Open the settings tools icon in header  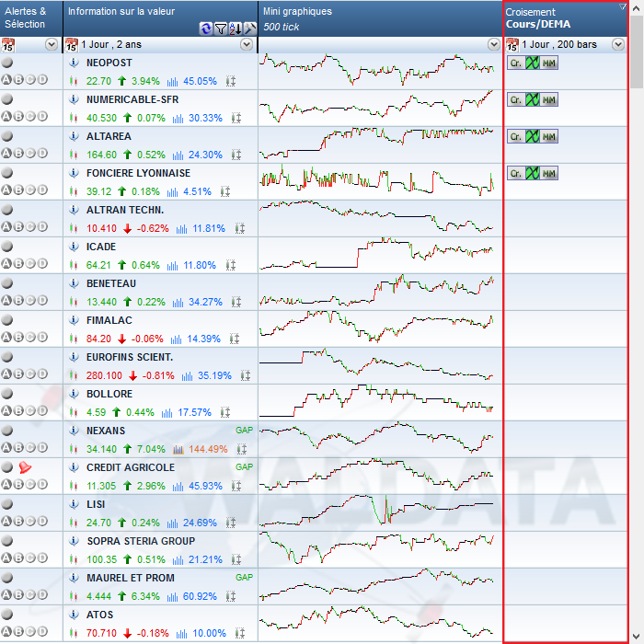click(250, 29)
